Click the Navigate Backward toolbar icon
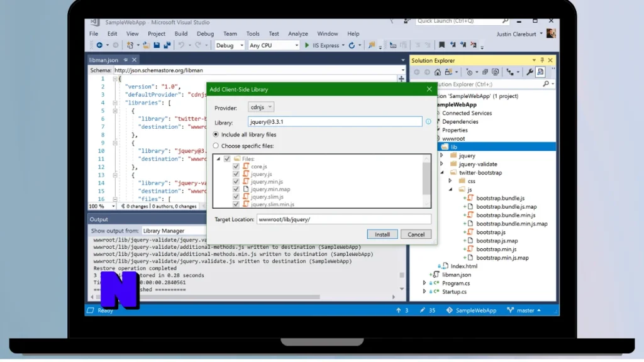This screenshot has width=644, height=362. click(x=99, y=45)
